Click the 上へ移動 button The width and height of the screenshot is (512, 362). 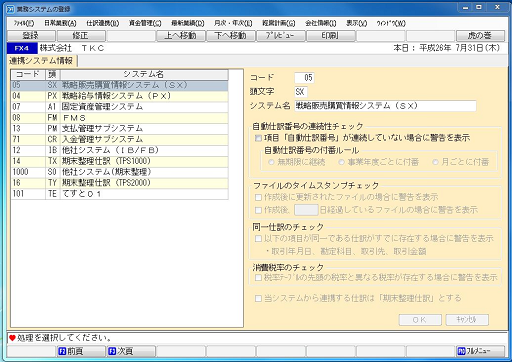pyautogui.click(x=181, y=35)
